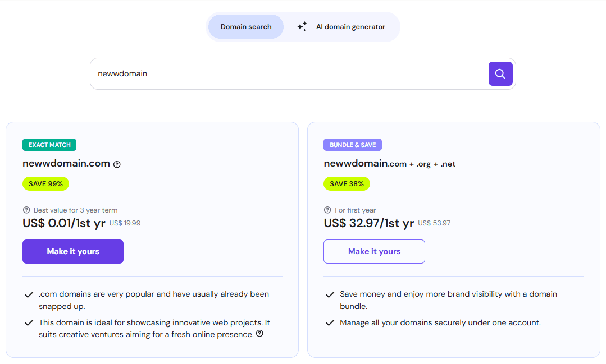Viewport: 606px width, 364px height.
Task: Click the sparkle icon beside AI domain generator
Action: (302, 26)
